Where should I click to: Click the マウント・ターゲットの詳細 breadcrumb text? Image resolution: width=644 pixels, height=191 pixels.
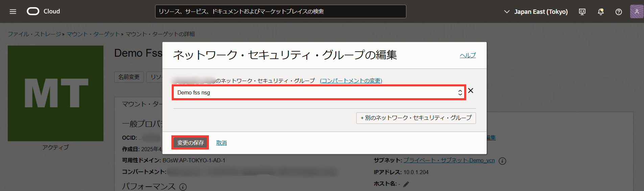pos(160,34)
